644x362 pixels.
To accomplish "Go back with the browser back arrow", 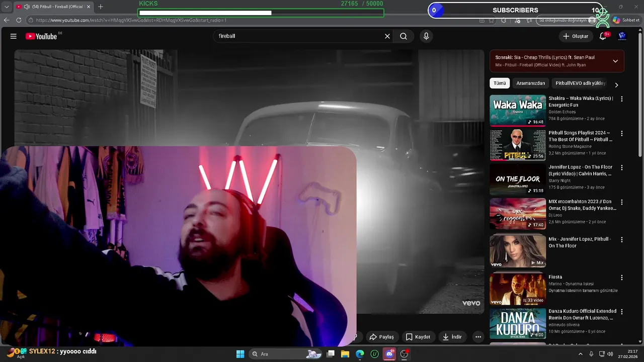I will [7, 20].
